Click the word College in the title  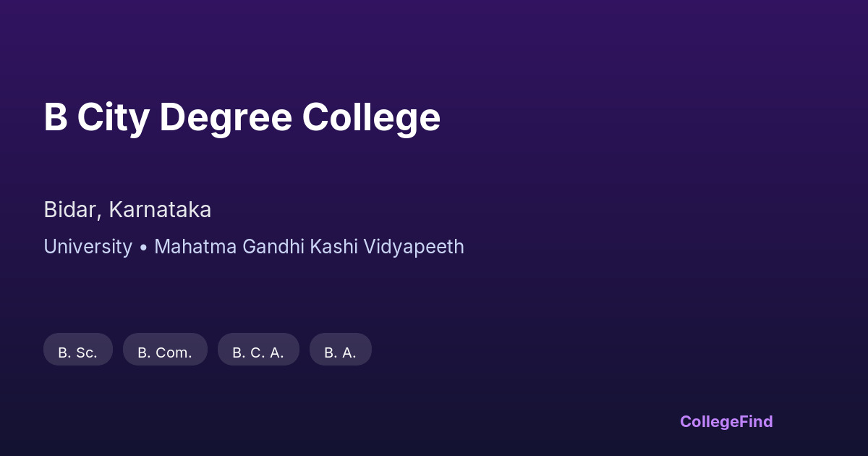pos(371,117)
